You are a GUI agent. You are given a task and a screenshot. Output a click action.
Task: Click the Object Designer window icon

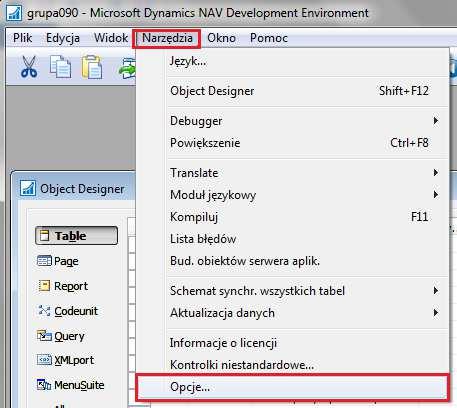coord(28,189)
